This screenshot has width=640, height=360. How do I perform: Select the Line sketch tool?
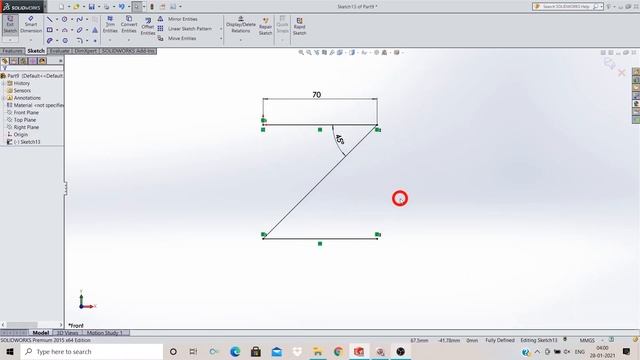[50, 19]
